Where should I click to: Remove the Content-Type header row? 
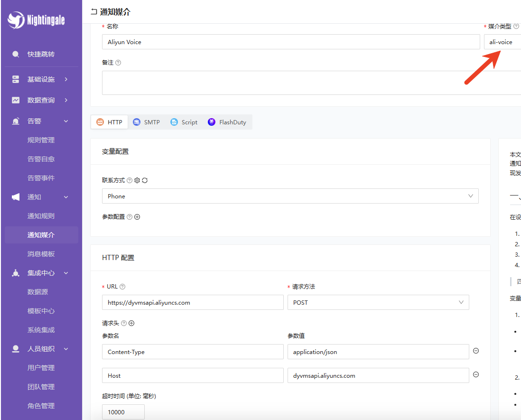point(476,351)
